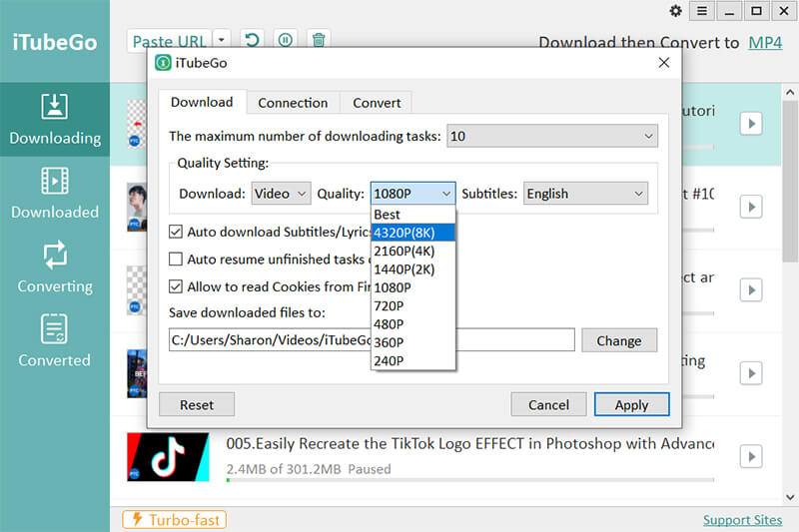
Task: Play button for second download row
Action: [x=751, y=207]
